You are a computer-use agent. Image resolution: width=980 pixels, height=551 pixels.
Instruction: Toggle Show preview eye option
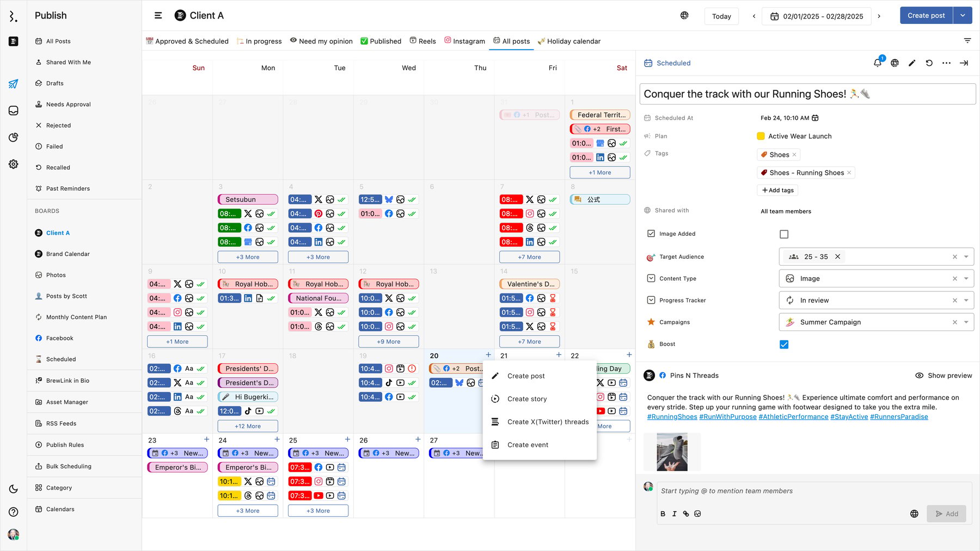[x=944, y=376]
